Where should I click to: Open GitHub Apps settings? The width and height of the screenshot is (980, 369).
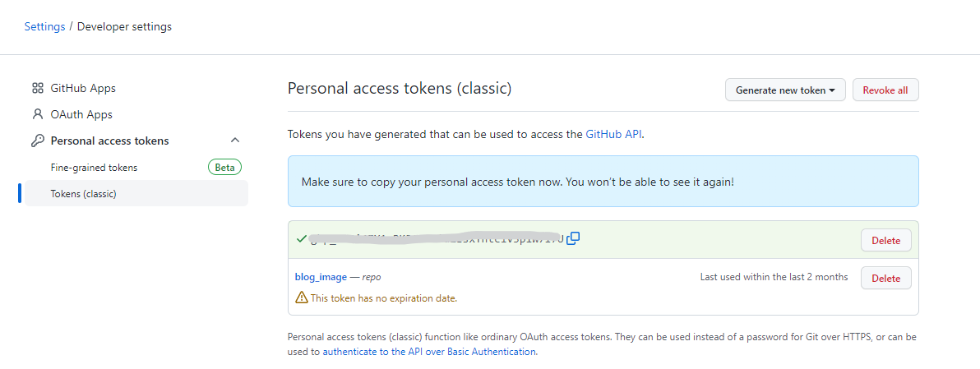(x=83, y=88)
